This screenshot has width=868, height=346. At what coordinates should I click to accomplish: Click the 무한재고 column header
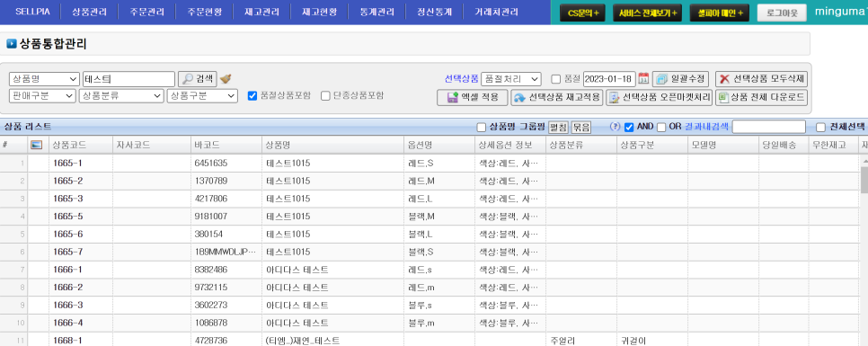833,145
